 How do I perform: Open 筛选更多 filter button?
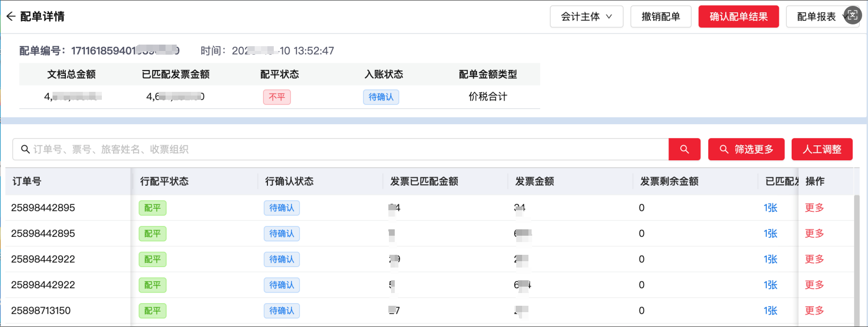tap(746, 149)
